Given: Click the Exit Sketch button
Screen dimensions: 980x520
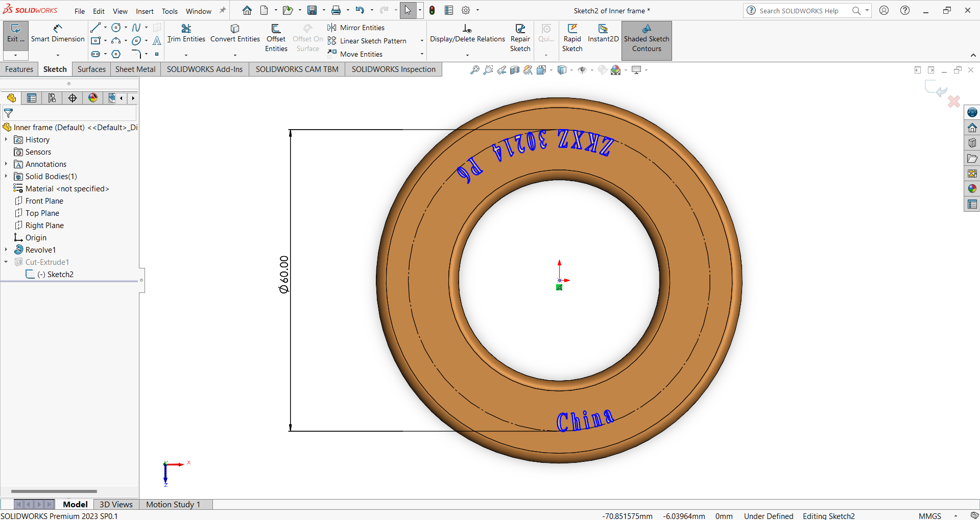Looking at the screenshot, I should tap(15, 33).
